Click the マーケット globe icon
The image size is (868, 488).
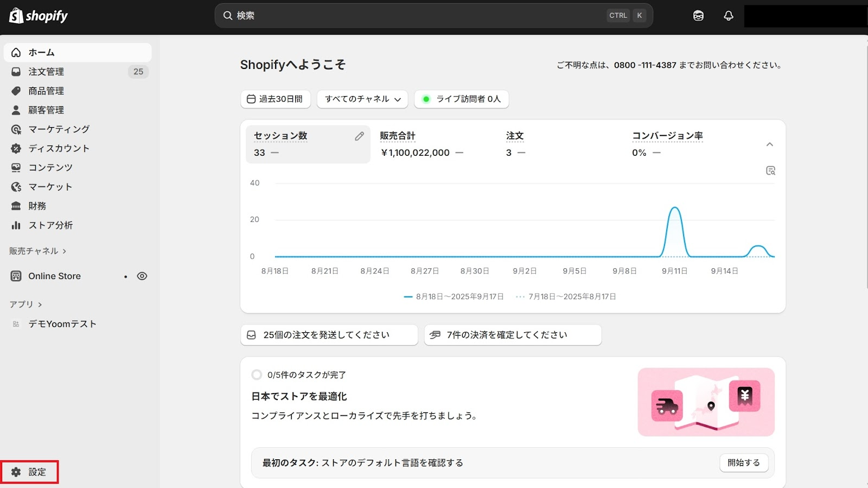click(16, 187)
